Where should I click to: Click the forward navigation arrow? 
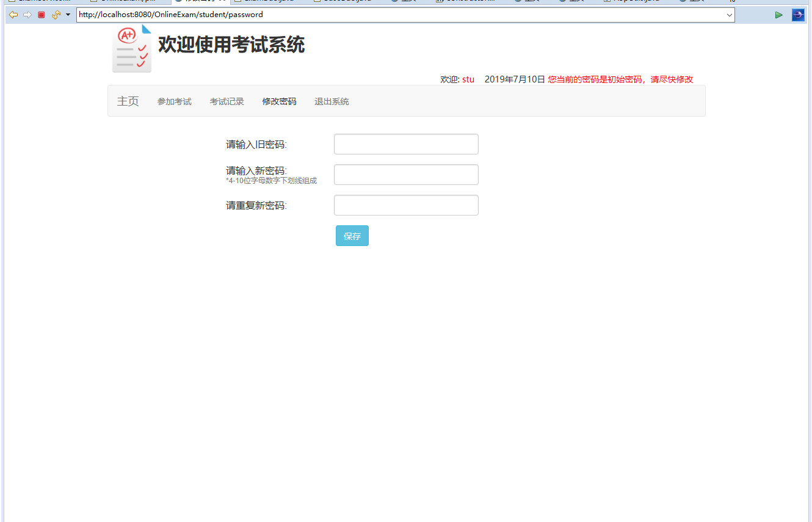pos(27,14)
